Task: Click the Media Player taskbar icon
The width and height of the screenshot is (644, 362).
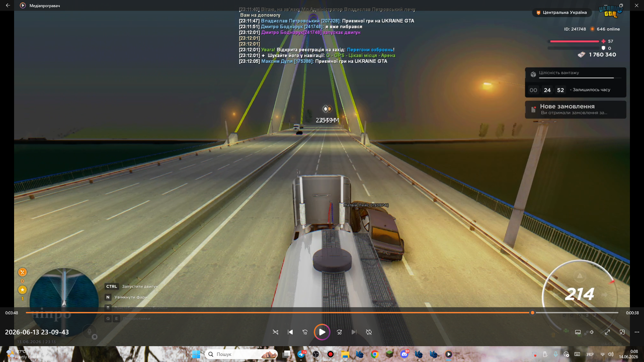Action: point(448,354)
